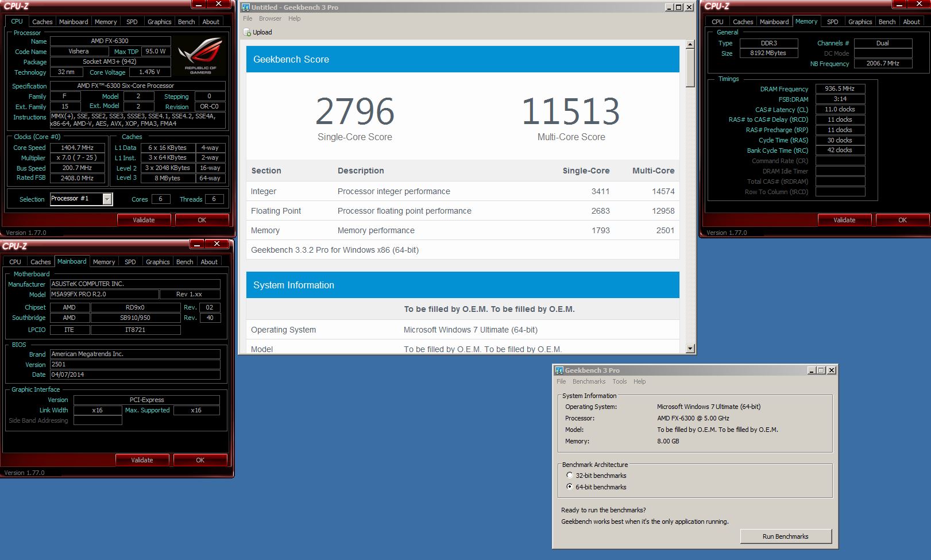The height and width of the screenshot is (560, 931).
Task: Open File menu in Geekbench 3 Pro launcher
Action: click(x=561, y=381)
